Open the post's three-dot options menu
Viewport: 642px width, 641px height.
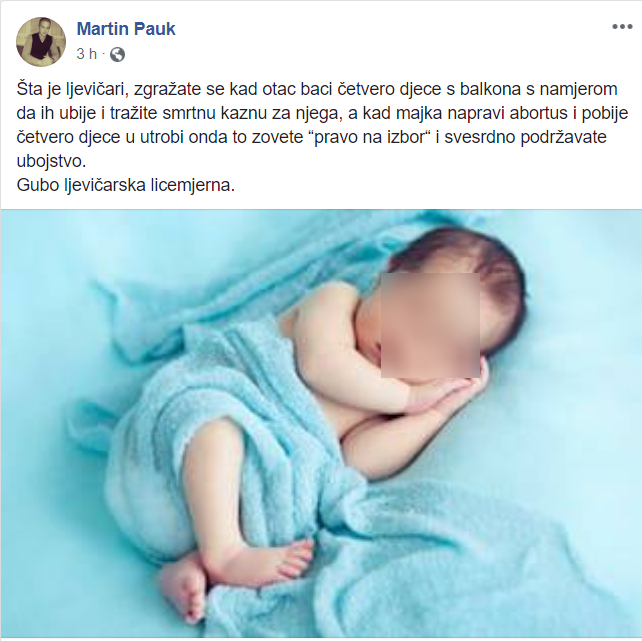622,27
